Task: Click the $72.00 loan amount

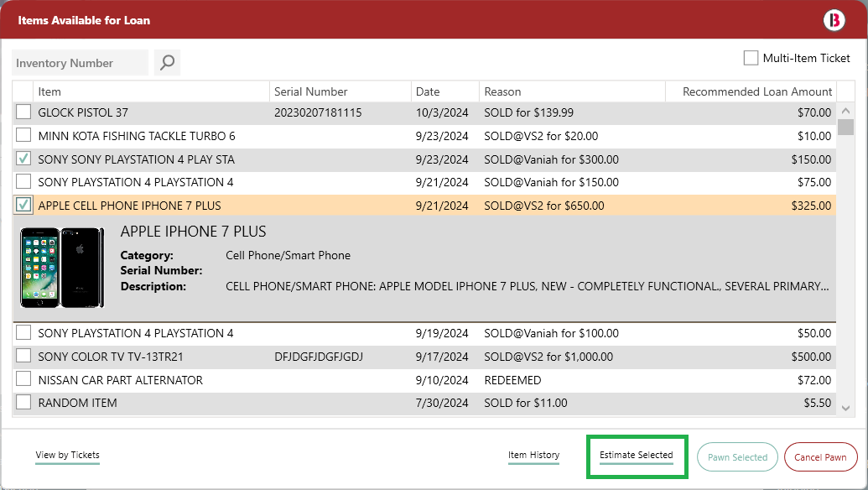Action: point(814,380)
